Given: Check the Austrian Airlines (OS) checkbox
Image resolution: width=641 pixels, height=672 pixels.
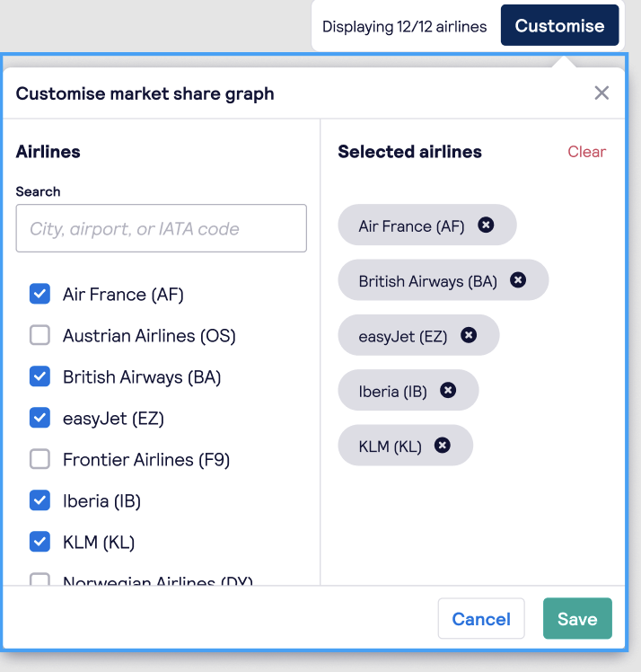Looking at the screenshot, I should click(x=40, y=335).
